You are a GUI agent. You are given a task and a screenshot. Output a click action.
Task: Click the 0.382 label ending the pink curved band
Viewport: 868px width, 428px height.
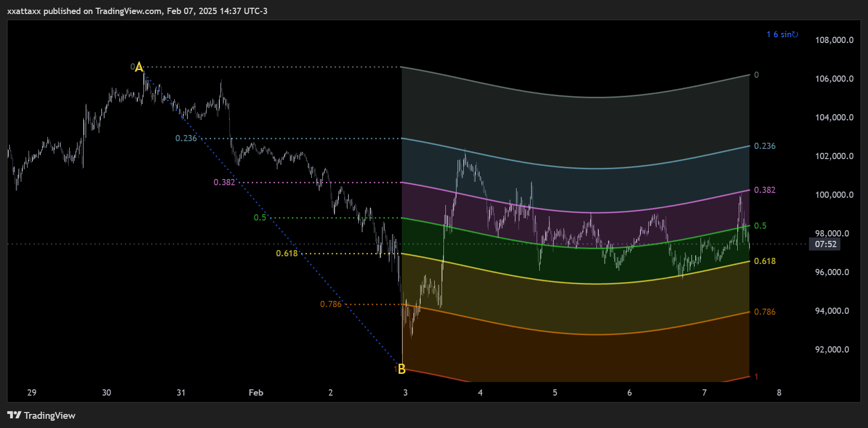point(765,190)
